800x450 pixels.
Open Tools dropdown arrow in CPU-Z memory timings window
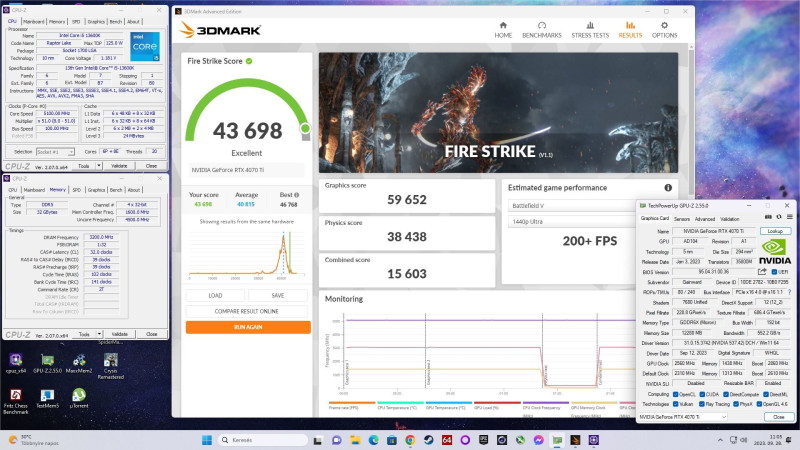pyautogui.click(x=99, y=334)
